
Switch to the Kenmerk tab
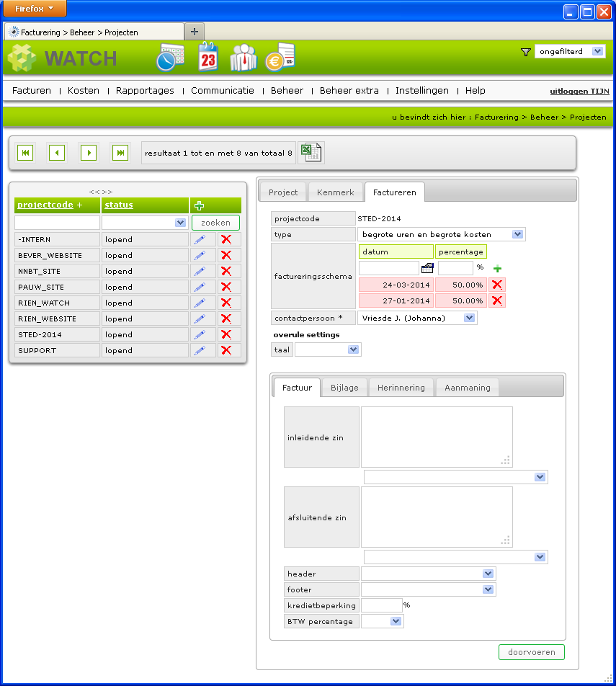tap(336, 192)
